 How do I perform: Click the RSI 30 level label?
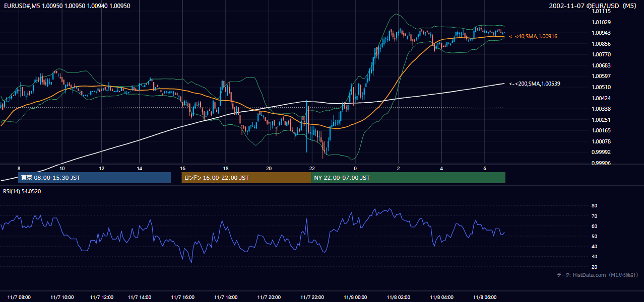pos(594,257)
